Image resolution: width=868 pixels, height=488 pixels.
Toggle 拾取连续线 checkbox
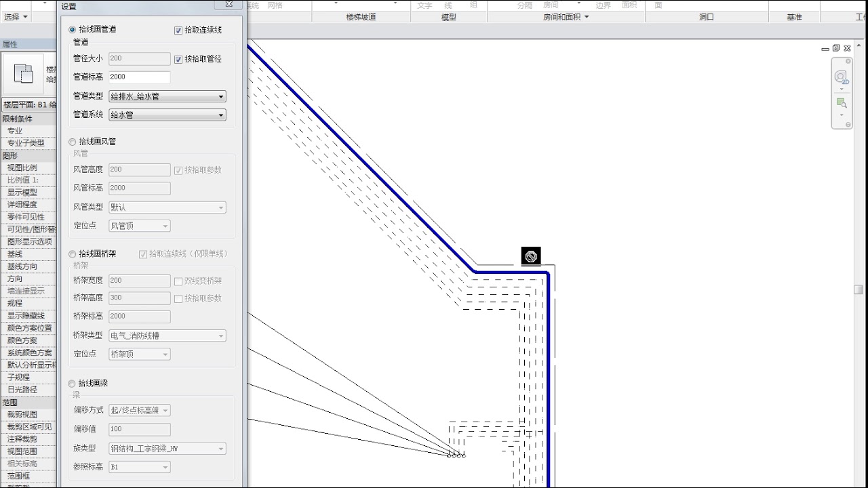click(178, 30)
